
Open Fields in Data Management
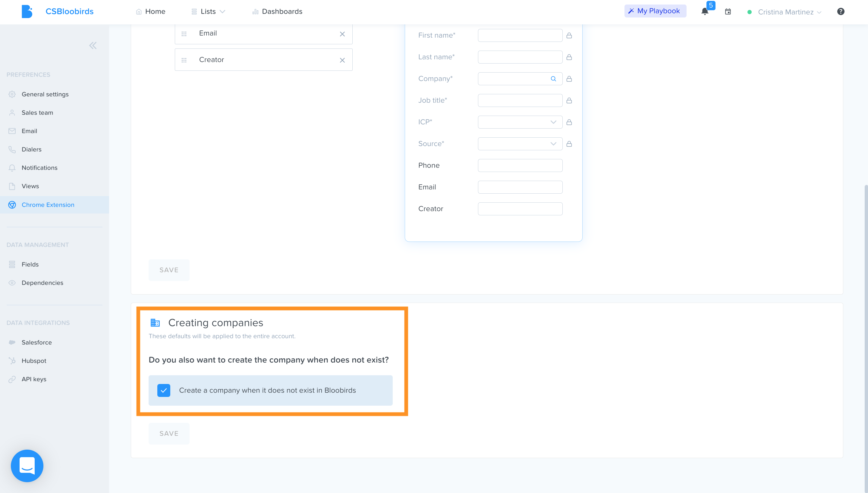coord(30,264)
